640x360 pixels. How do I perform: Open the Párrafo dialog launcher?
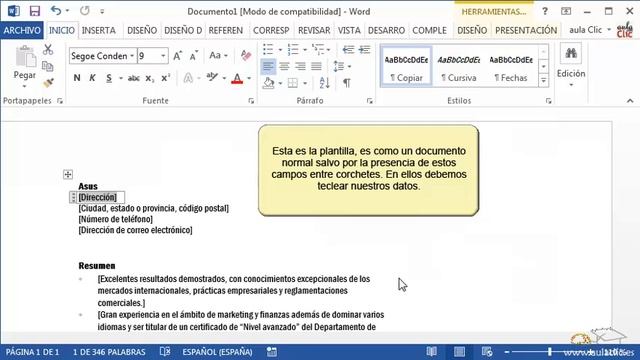(x=369, y=101)
